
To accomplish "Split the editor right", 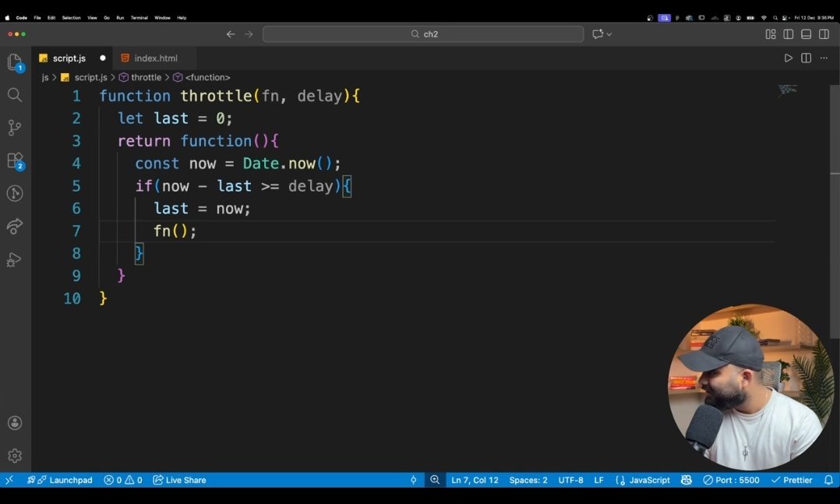I will [x=806, y=58].
